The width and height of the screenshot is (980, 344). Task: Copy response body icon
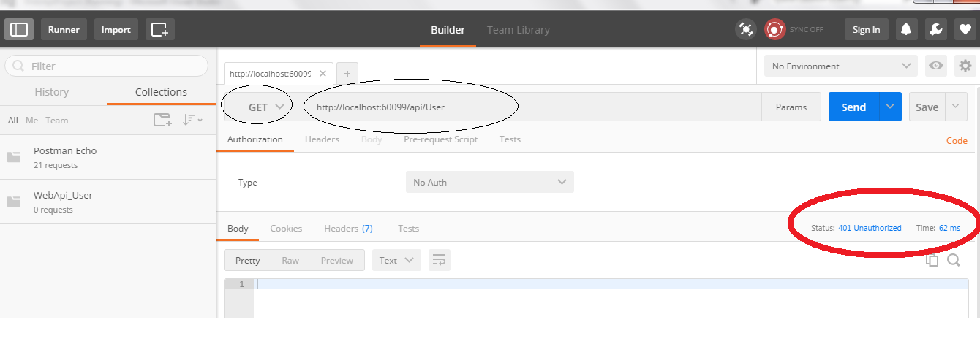pyautogui.click(x=932, y=260)
